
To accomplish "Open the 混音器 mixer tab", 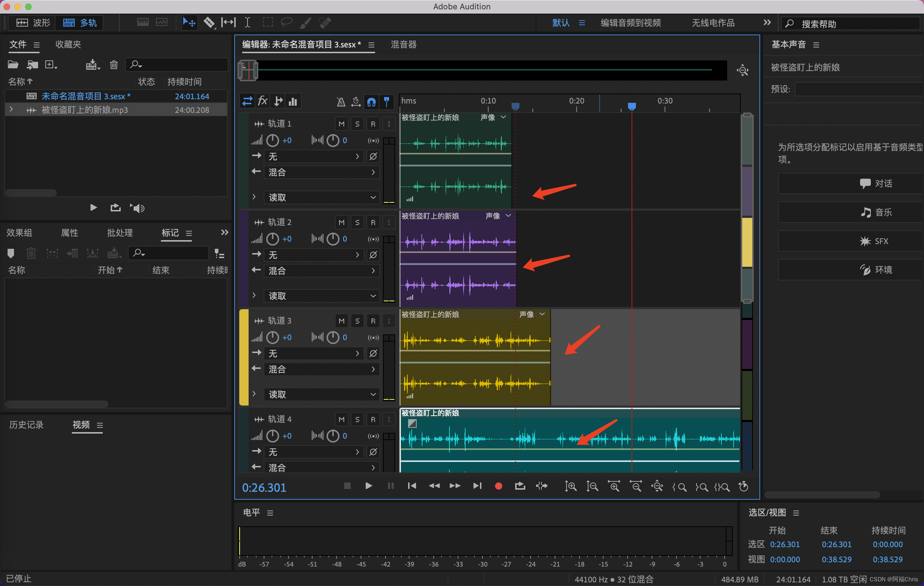I will click(404, 45).
